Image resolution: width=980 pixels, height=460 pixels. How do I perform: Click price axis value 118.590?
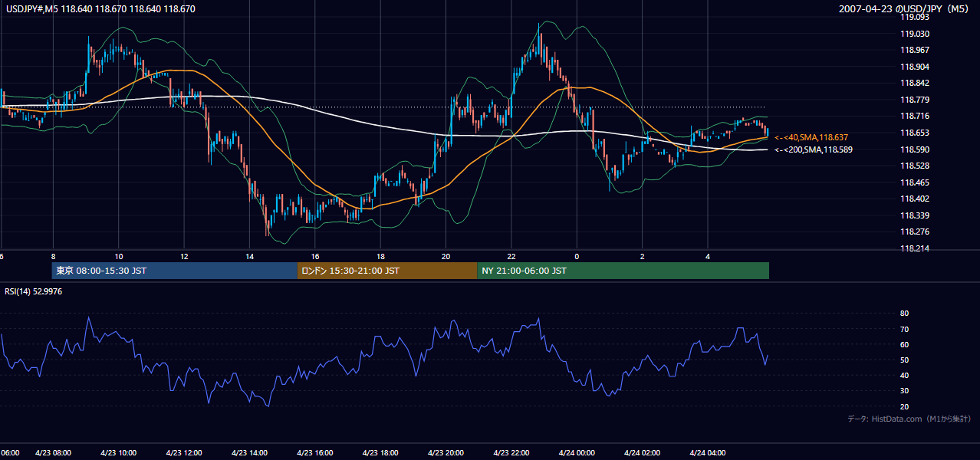pyautogui.click(x=915, y=149)
